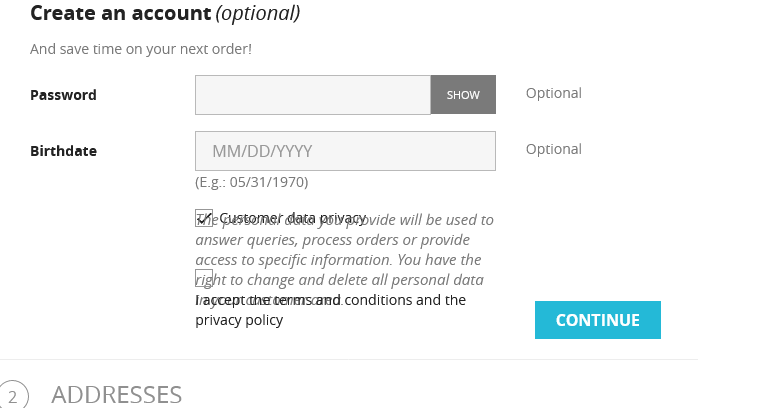778x408 pixels.
Task: Tick the accept terms and conditions checkbox
Action: point(204,278)
